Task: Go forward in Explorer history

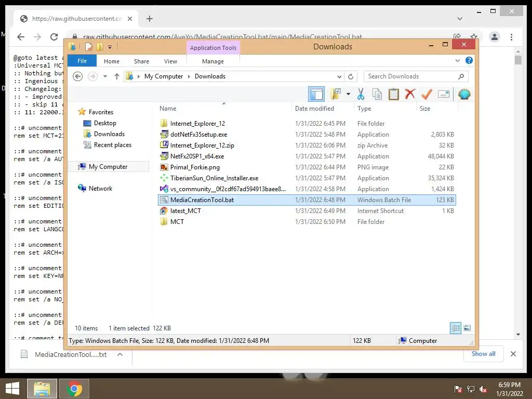Action: pos(92,76)
